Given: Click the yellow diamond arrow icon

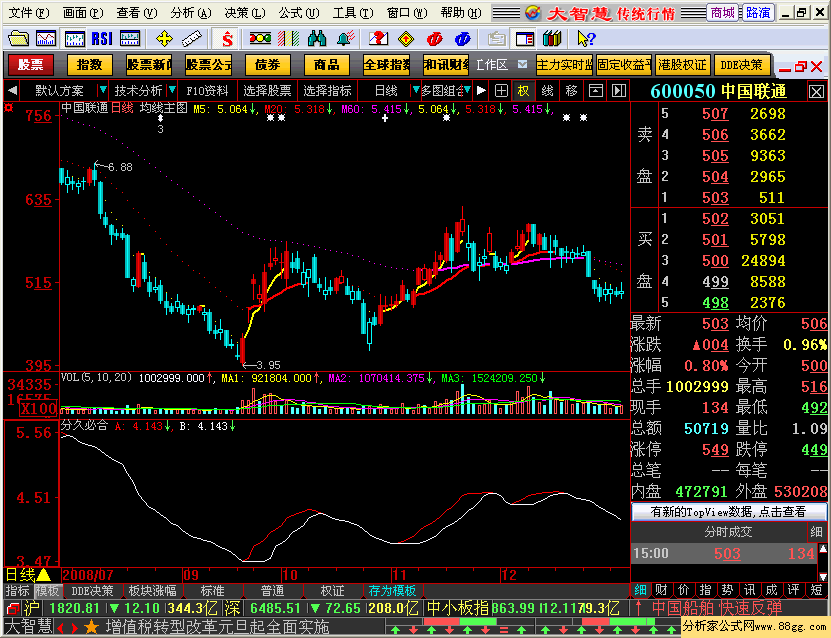Looking at the screenshot, I should (x=406, y=39).
